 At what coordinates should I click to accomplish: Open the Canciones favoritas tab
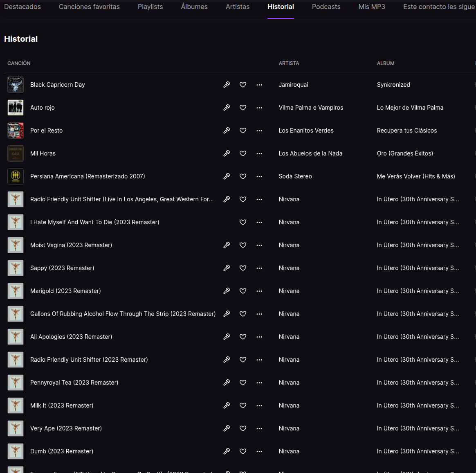[x=89, y=7]
